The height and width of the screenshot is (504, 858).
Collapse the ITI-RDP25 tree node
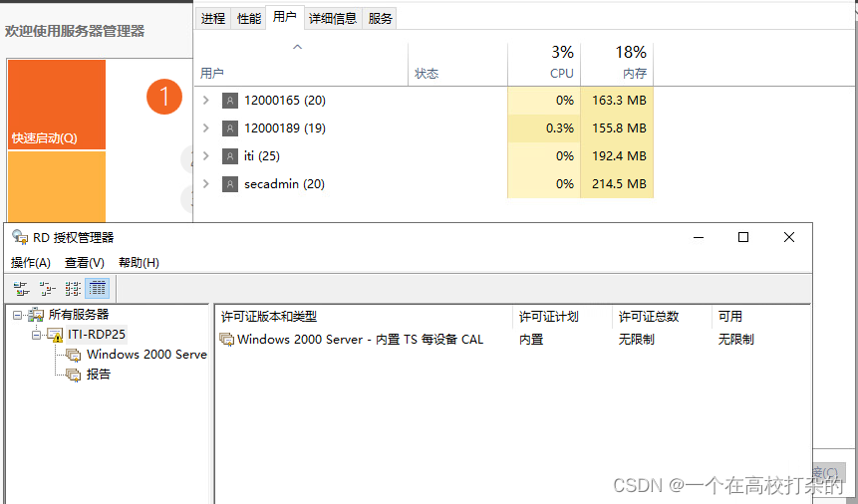[x=36, y=335]
